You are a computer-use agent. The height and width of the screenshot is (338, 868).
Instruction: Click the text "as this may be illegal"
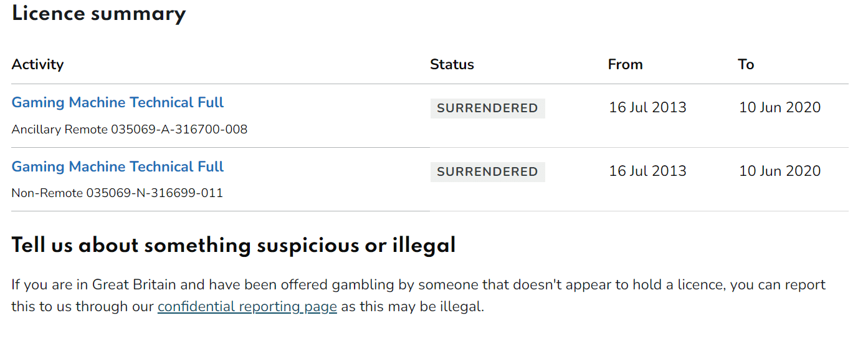tap(412, 307)
